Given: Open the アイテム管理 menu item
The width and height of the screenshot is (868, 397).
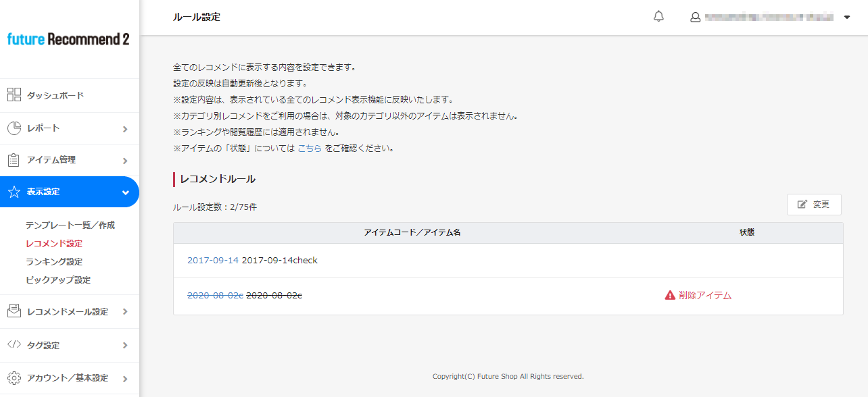Looking at the screenshot, I should click(x=70, y=160).
